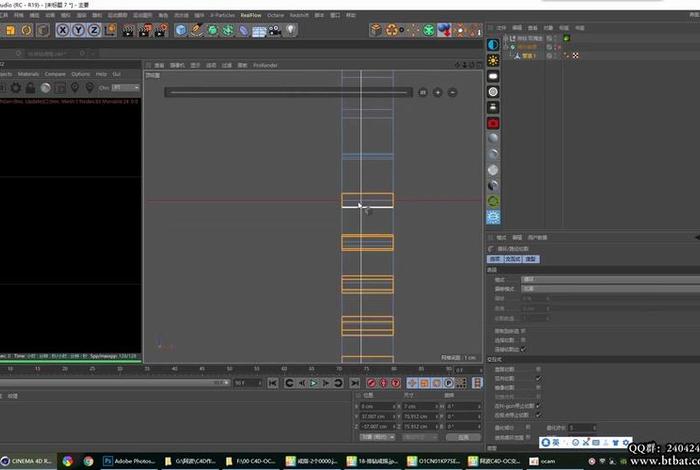This screenshot has width=700, height=470.
Task: Add a cube primitive object
Action: pyautogui.click(x=181, y=30)
